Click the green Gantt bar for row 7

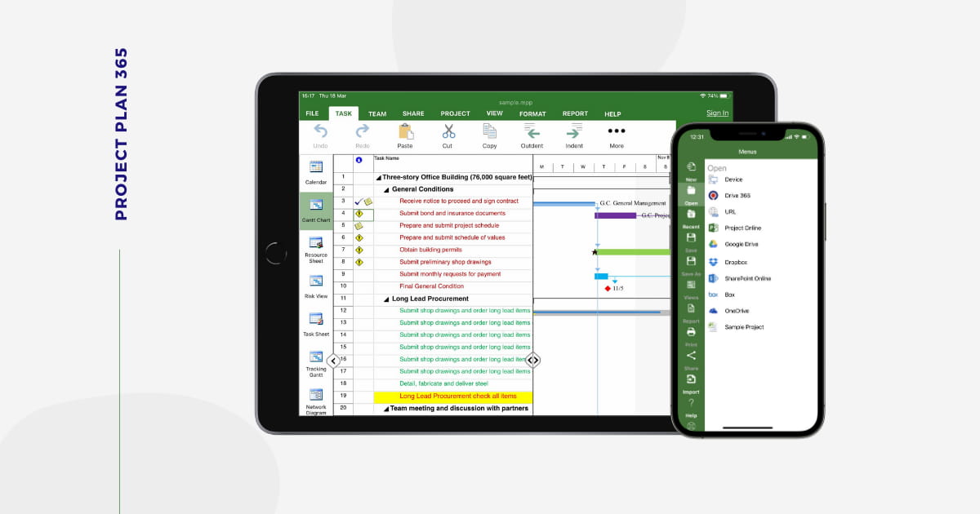tap(634, 252)
